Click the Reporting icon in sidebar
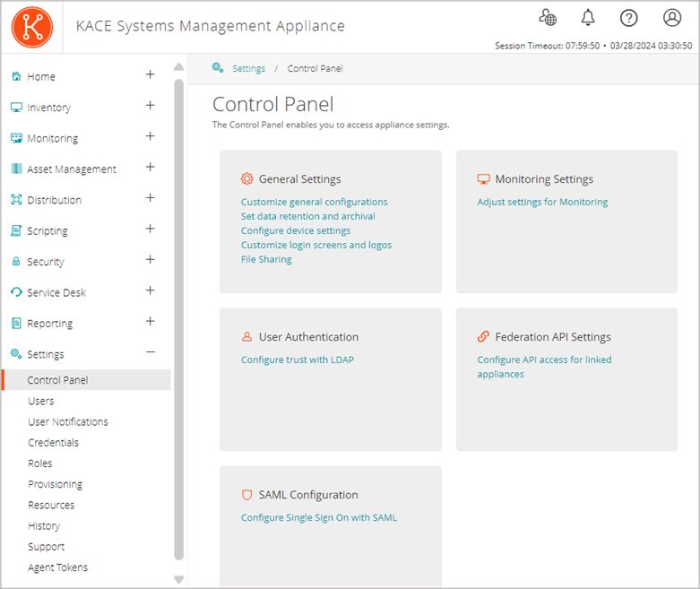The width and height of the screenshot is (700, 589). tap(16, 324)
